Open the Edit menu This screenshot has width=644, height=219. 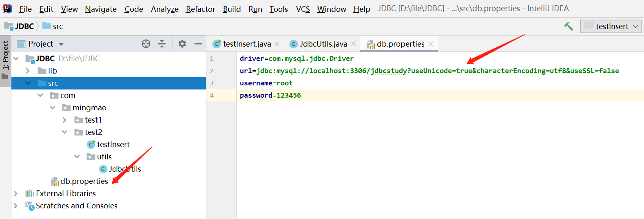46,9
